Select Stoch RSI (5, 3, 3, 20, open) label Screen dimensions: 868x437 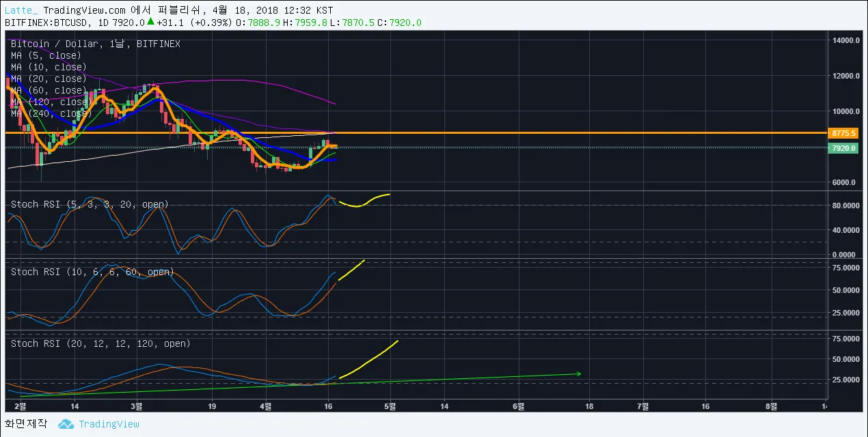click(90, 204)
